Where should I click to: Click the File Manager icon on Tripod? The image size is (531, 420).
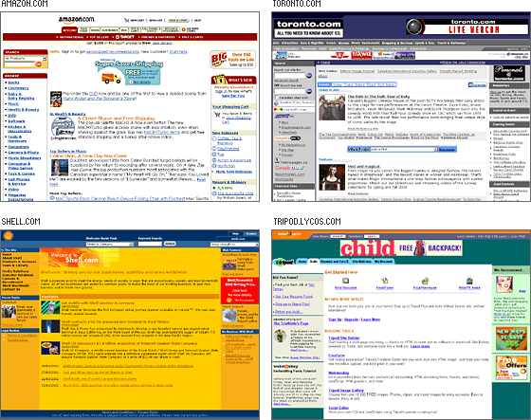425,281
